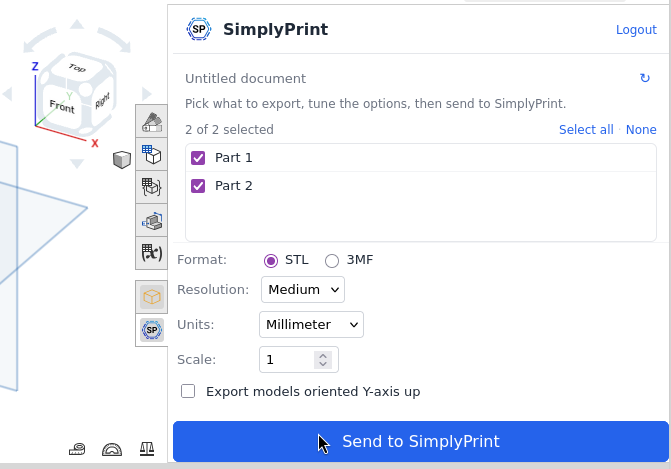The height and width of the screenshot is (469, 671).
Task: Rotate view left with left arrow
Action: coord(7,94)
